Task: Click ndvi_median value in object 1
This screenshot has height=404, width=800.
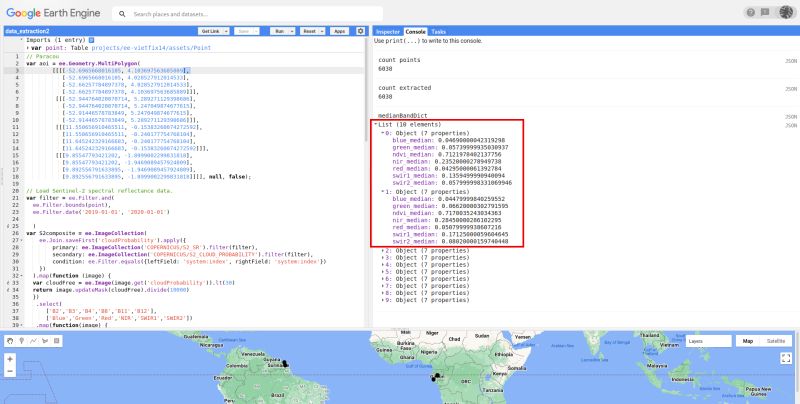Action: coord(468,213)
